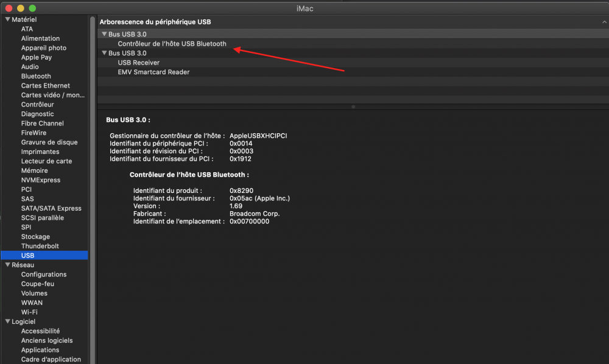Select EMV Smartcard Reader entry
Image resolution: width=609 pixels, height=364 pixels.
[x=153, y=72]
